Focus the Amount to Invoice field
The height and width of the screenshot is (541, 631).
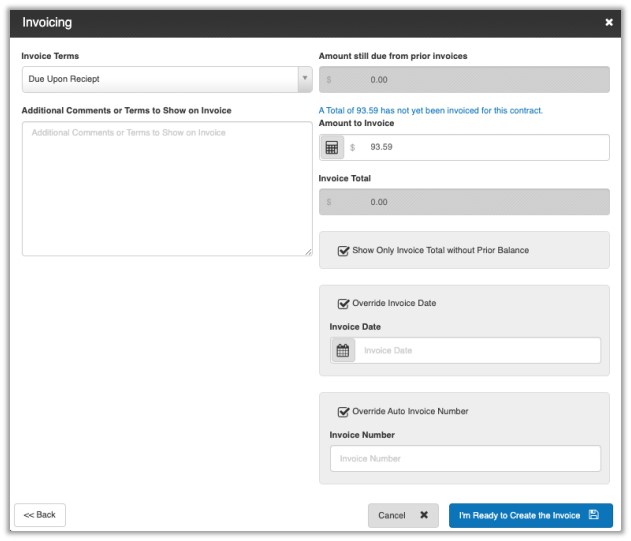pyautogui.click(x=480, y=147)
